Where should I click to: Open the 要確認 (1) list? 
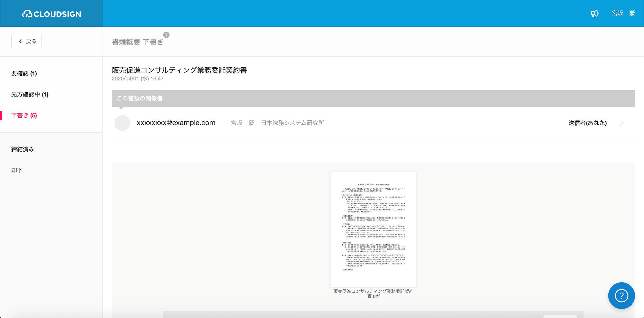point(24,74)
